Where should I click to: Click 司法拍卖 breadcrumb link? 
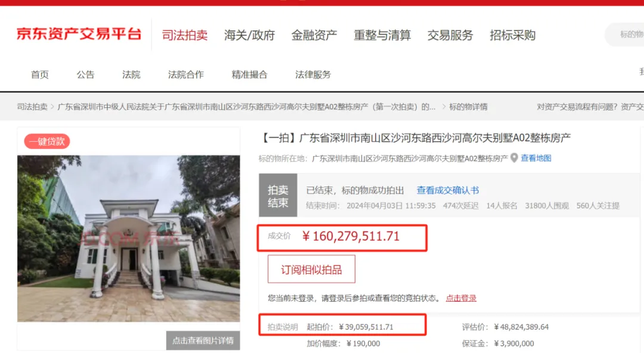click(32, 107)
